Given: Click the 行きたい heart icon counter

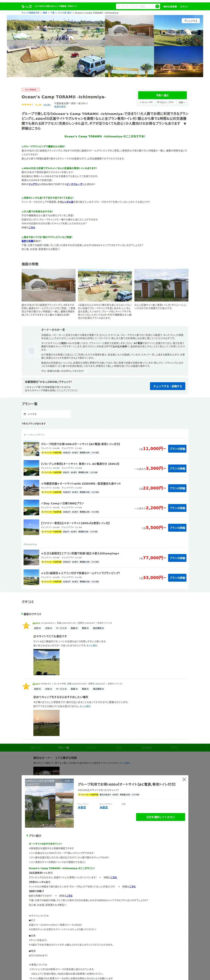Looking at the screenshot, I should tap(165, 102).
